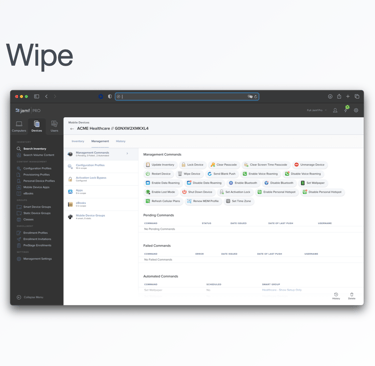
Task: Select the eBooks row in the management list
Action: [x=101, y=204]
